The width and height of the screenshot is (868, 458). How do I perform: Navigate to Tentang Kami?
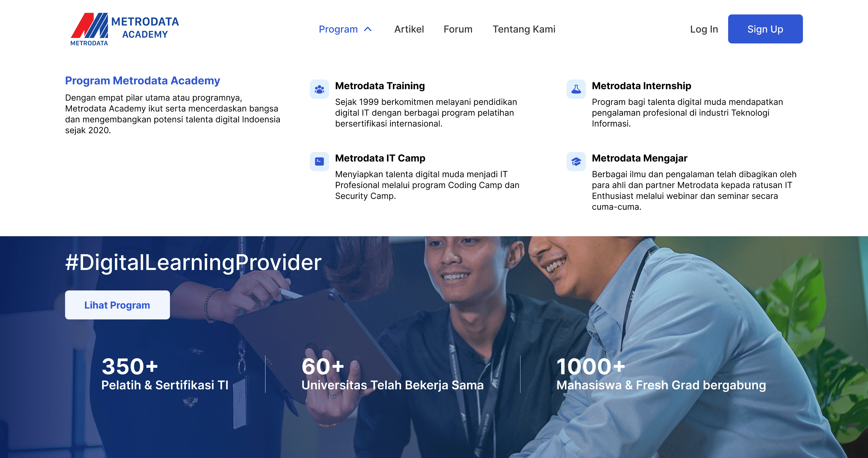[x=524, y=29]
